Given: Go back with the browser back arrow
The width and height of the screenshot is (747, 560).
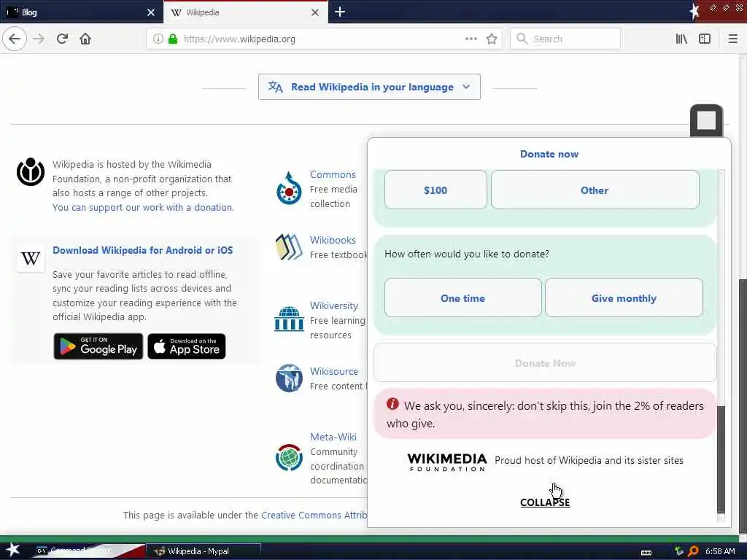Looking at the screenshot, I should (x=15, y=39).
